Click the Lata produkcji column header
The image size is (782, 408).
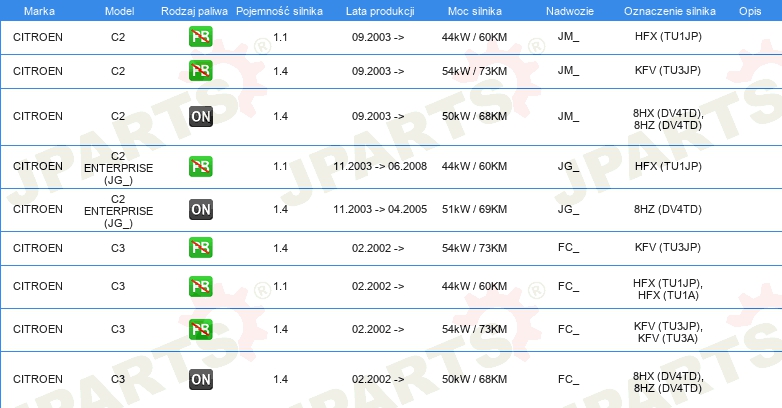380,11
